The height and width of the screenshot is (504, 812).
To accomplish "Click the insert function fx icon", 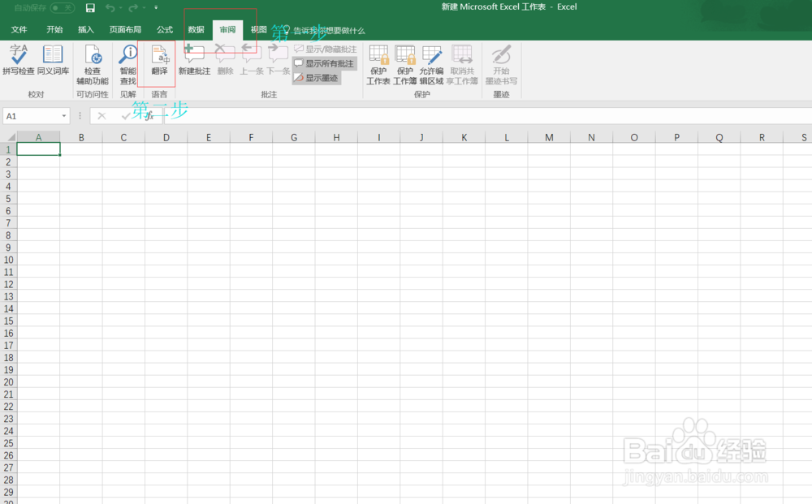I will [149, 116].
